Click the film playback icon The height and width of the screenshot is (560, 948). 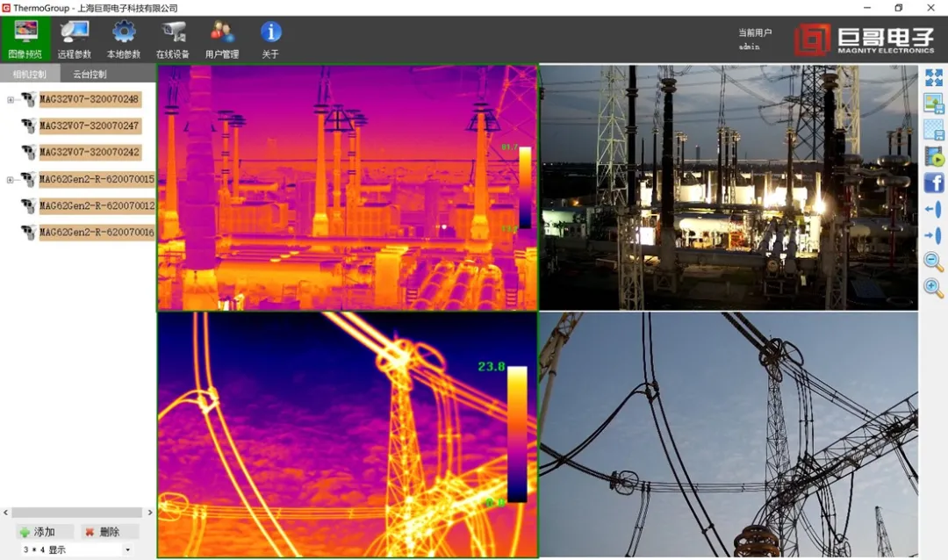[x=934, y=157]
